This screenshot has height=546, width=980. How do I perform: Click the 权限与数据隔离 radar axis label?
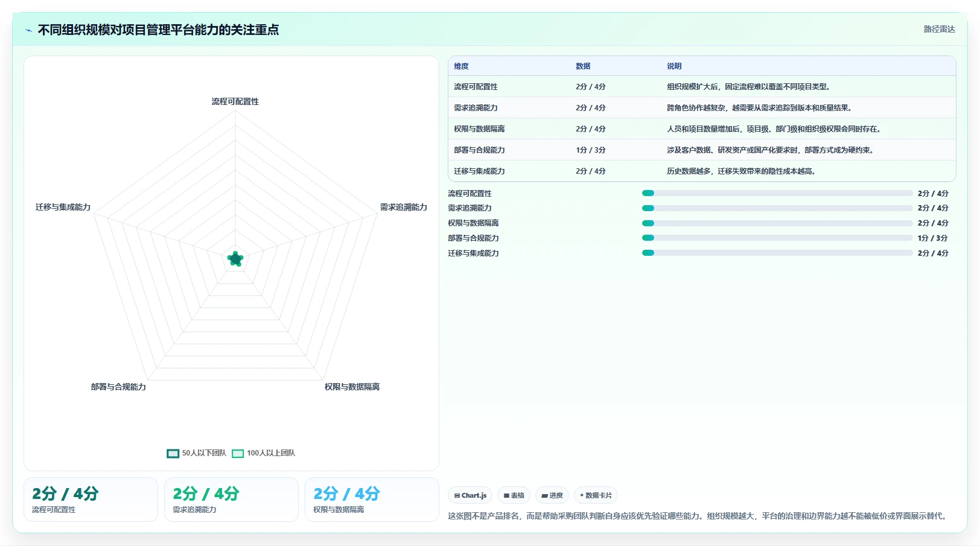(x=352, y=387)
